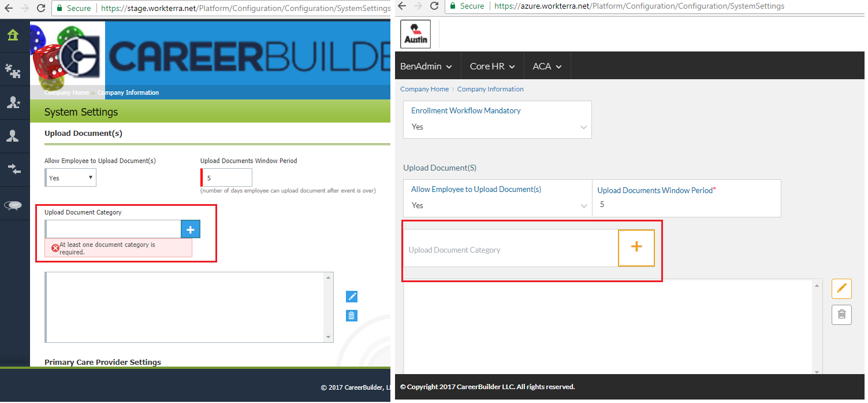Open the Core HR menu

pyautogui.click(x=491, y=66)
